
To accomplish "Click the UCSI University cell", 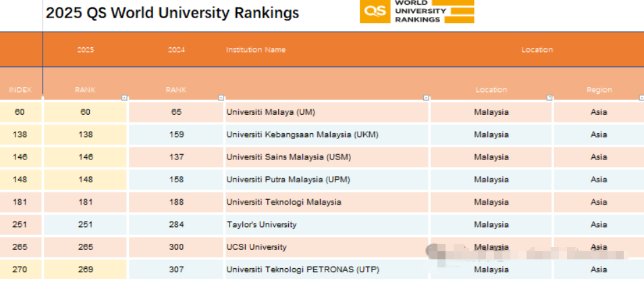I will [257, 247].
